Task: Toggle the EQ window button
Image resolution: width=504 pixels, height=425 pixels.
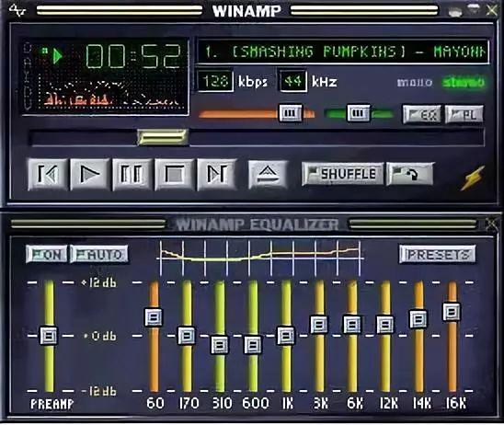Action: [x=422, y=114]
